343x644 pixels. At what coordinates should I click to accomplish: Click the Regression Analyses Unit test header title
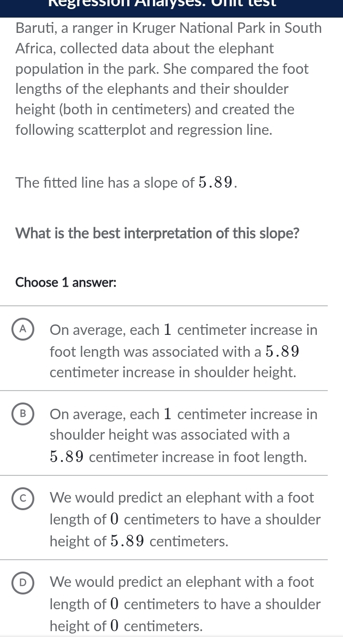(172, 3)
